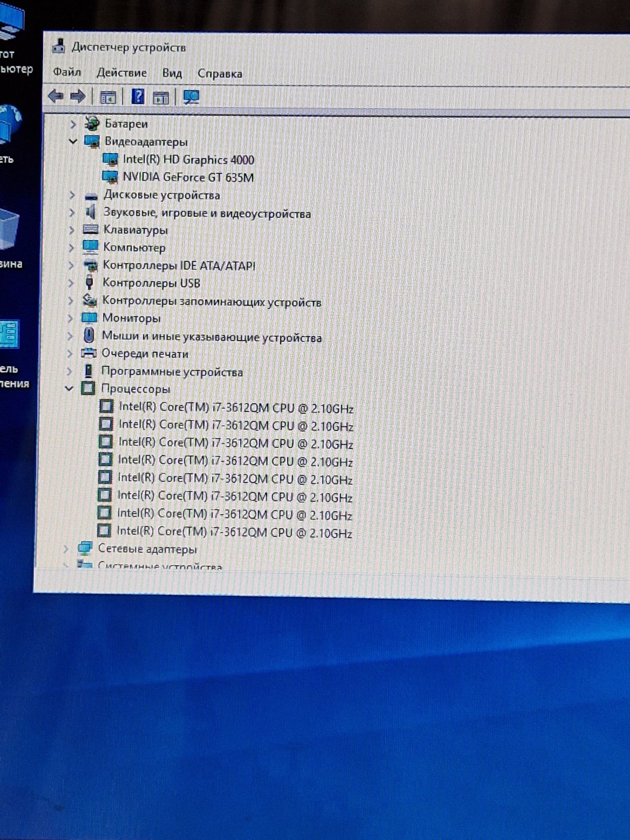Collapse the Видеоадаптеры category

[73, 142]
